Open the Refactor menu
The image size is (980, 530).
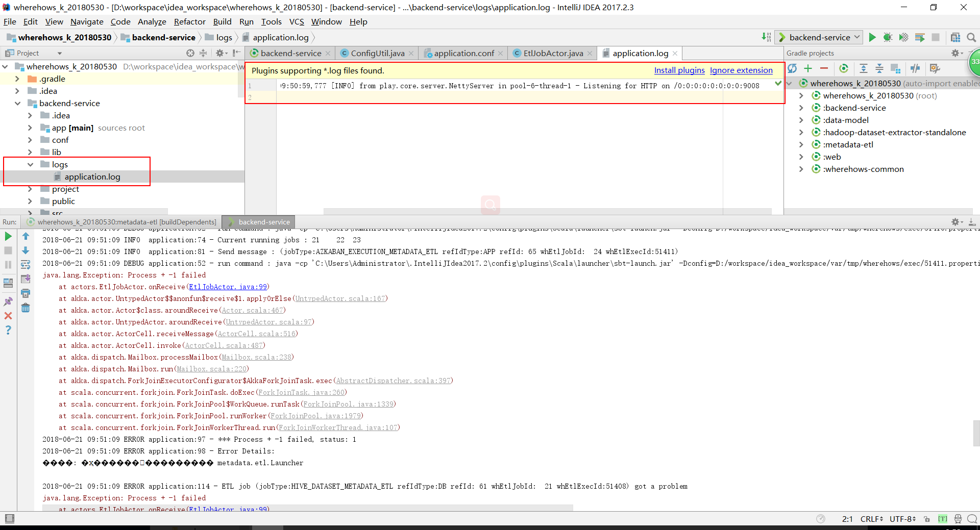coord(189,21)
